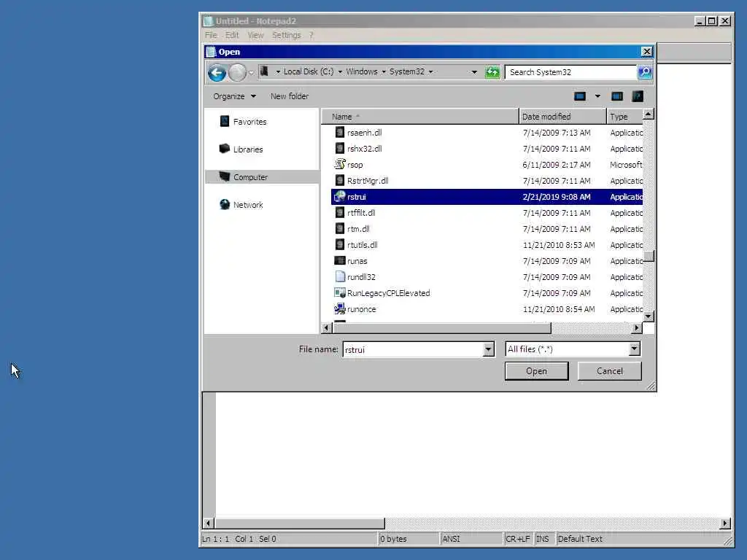Expand the Windows breadcrumb arrow

384,72
